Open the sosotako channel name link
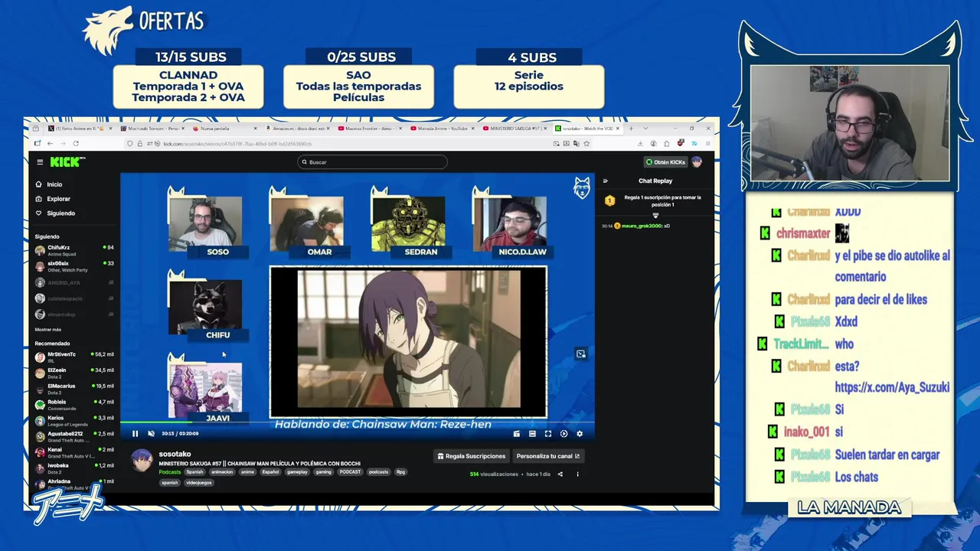Viewport: 980px width, 551px height. tap(175, 455)
